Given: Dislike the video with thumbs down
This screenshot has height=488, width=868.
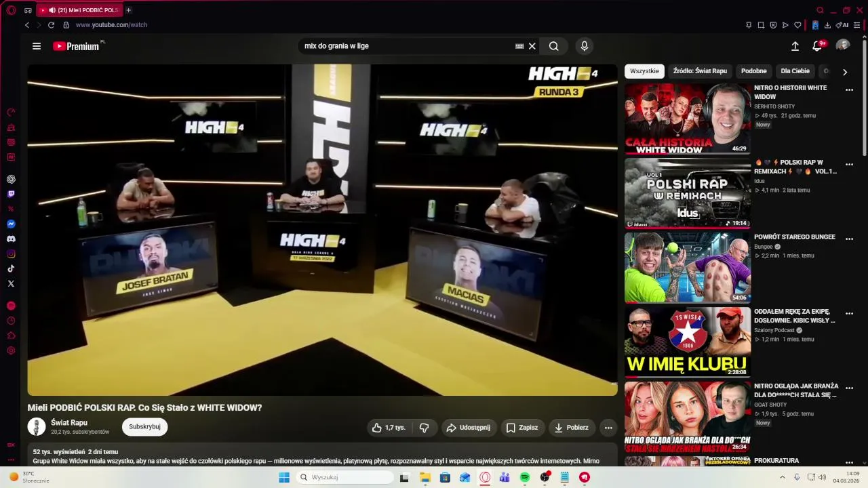Looking at the screenshot, I should (x=425, y=428).
